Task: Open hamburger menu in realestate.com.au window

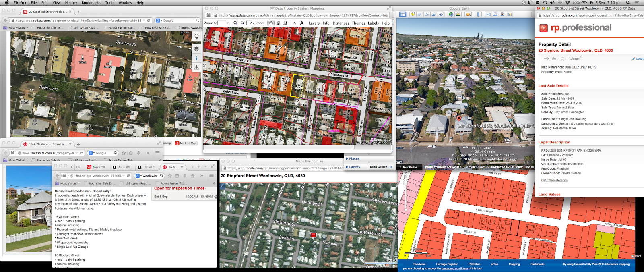Action: pyautogui.click(x=157, y=153)
